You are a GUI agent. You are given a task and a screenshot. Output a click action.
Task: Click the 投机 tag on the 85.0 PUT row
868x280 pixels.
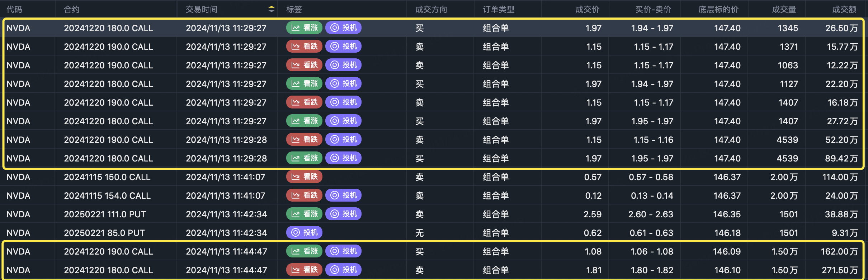click(x=304, y=233)
